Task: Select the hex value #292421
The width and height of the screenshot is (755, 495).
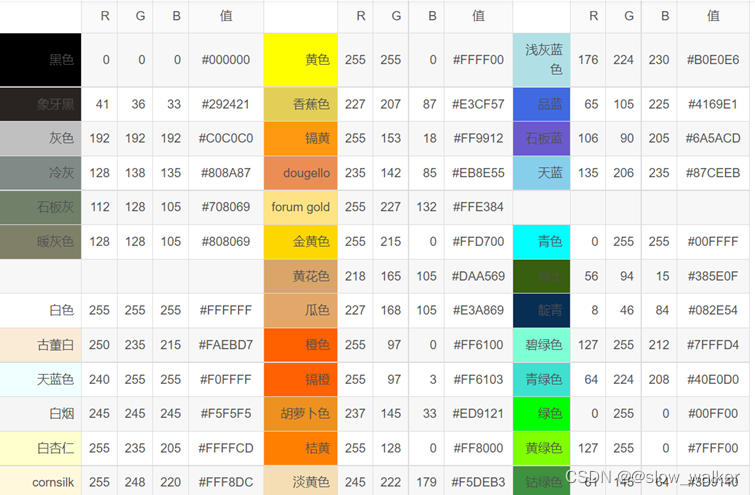Action: point(226,104)
